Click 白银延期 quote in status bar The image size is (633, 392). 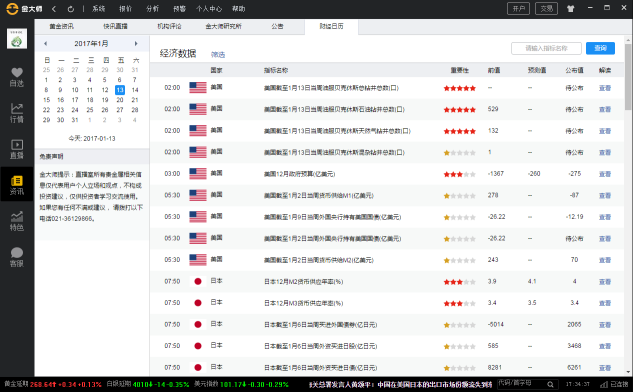pos(148,384)
